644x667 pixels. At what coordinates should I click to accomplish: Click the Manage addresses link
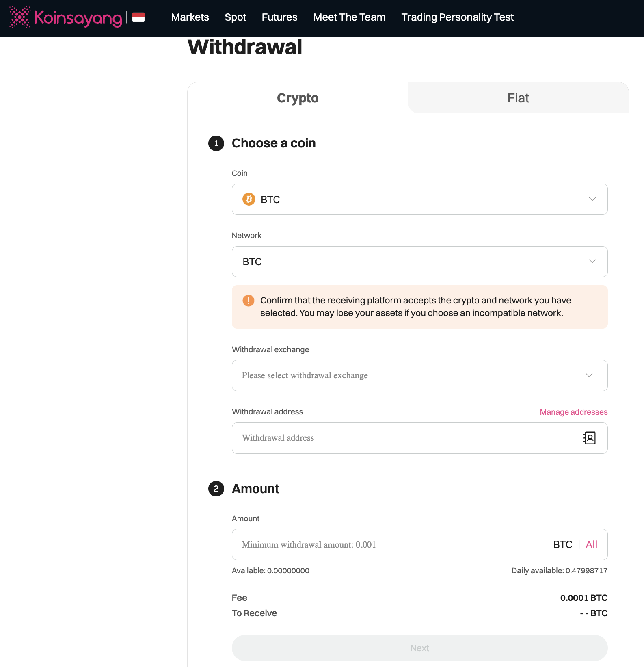click(x=573, y=412)
